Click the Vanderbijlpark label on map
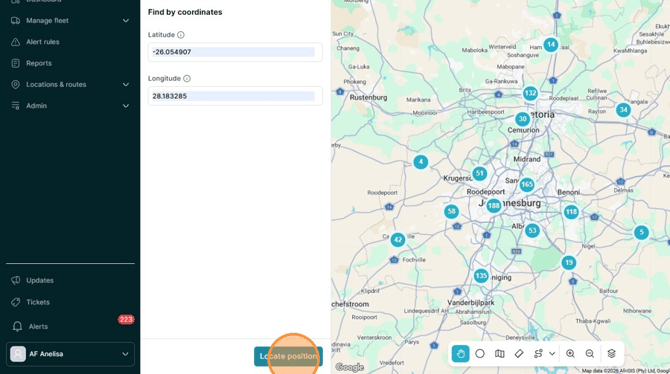The height and width of the screenshot is (374, 670). pos(471,303)
